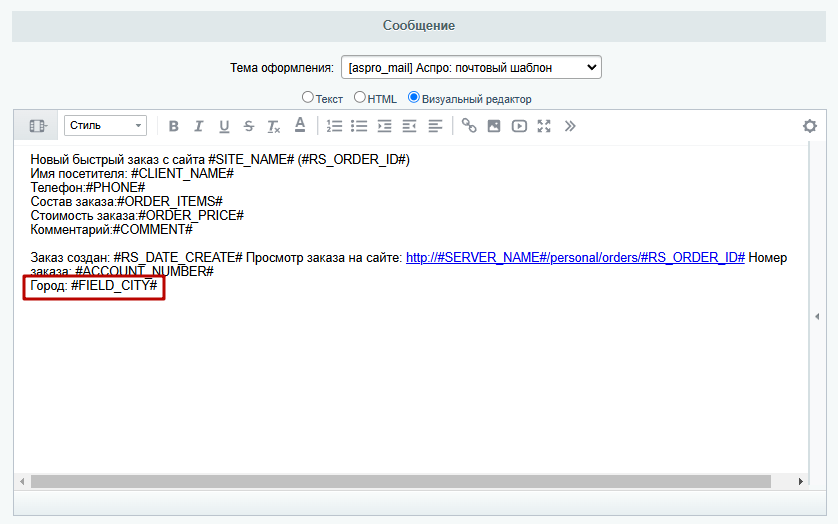
Task: Clear text formatting
Action: (274, 126)
